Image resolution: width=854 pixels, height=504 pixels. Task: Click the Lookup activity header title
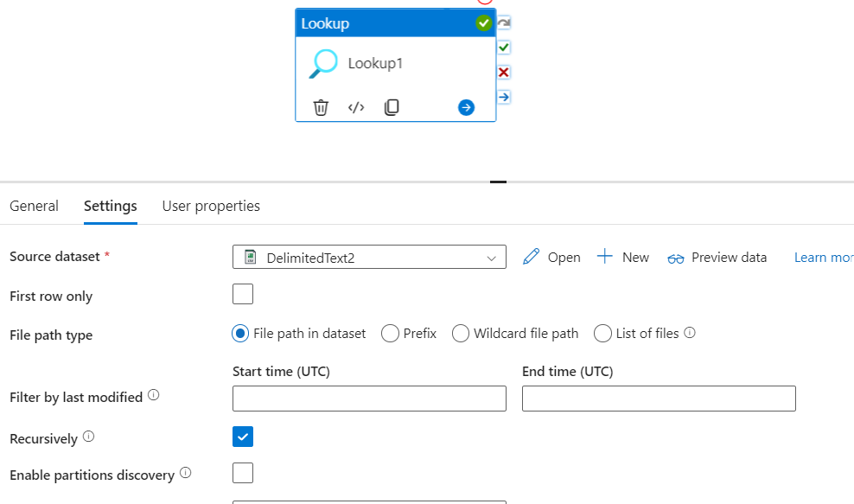click(x=325, y=23)
